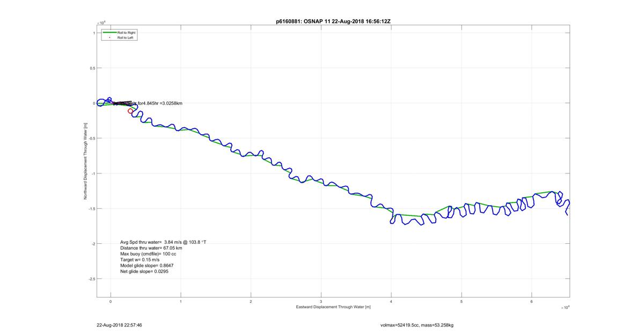
Task: Click the '22-Aug-2018 22:57:46' timestamp
Action: point(119,325)
